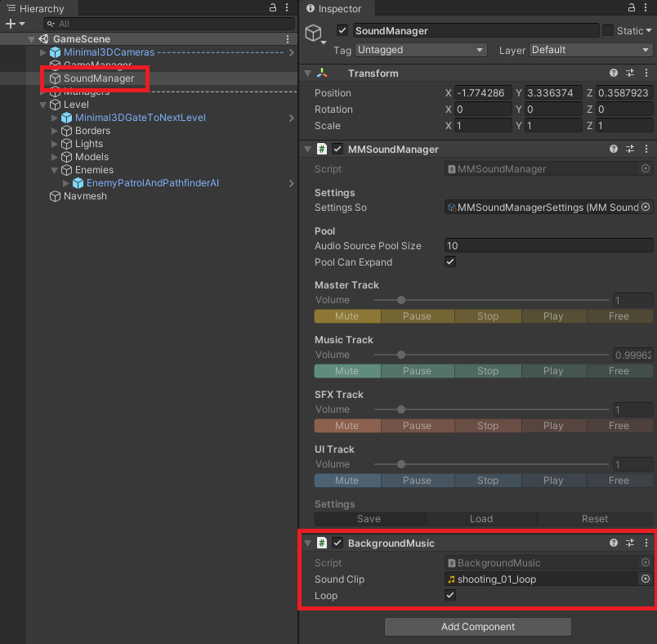Lock the Inspector panel

632,7
